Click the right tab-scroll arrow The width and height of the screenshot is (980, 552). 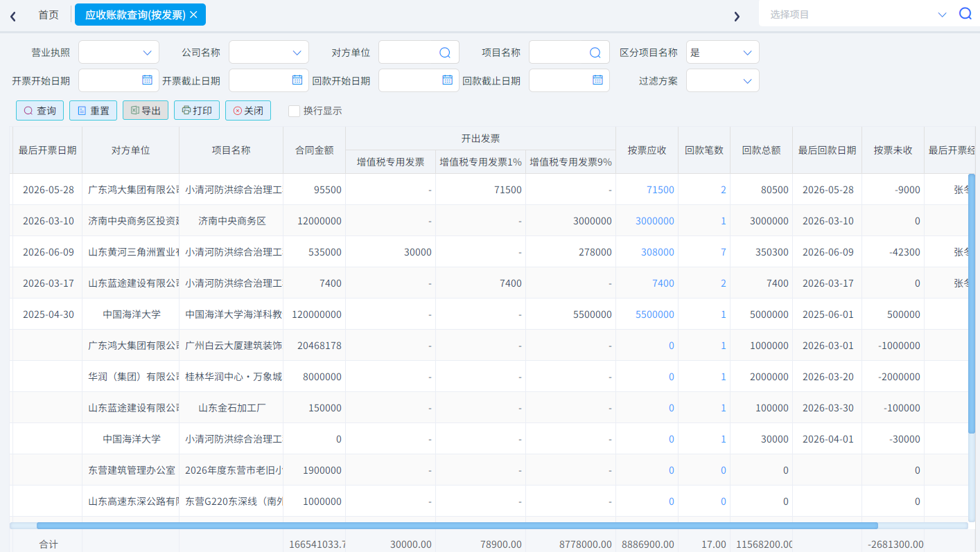point(737,16)
